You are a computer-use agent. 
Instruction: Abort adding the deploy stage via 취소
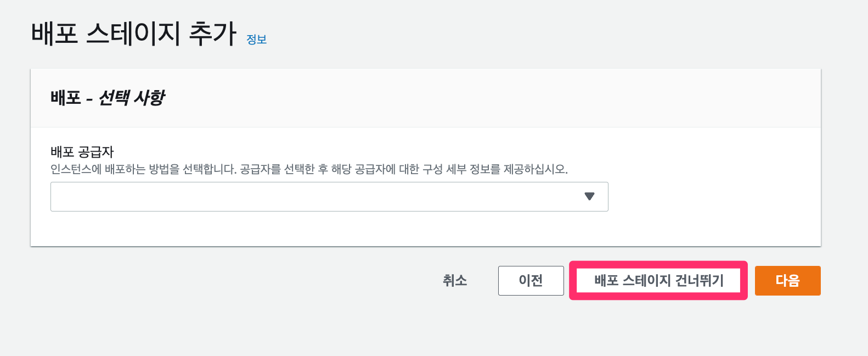[454, 280]
